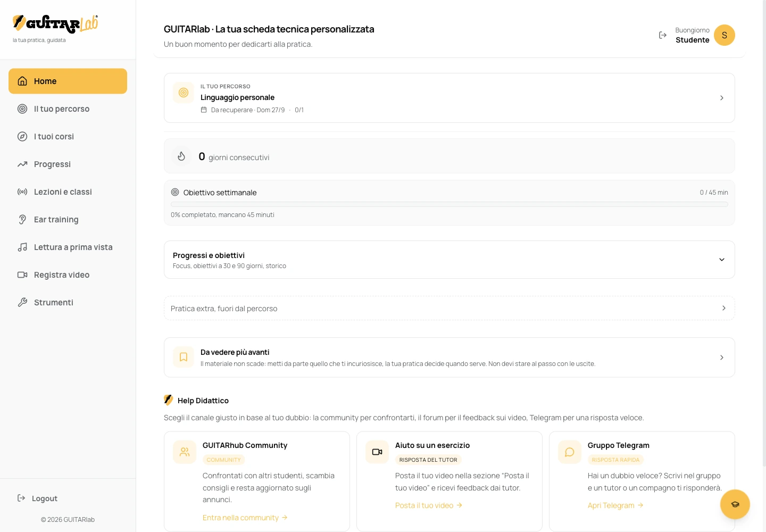Click the trending arrow icon beside Progressi
Image resolution: width=766 pixels, height=532 pixels.
point(22,164)
